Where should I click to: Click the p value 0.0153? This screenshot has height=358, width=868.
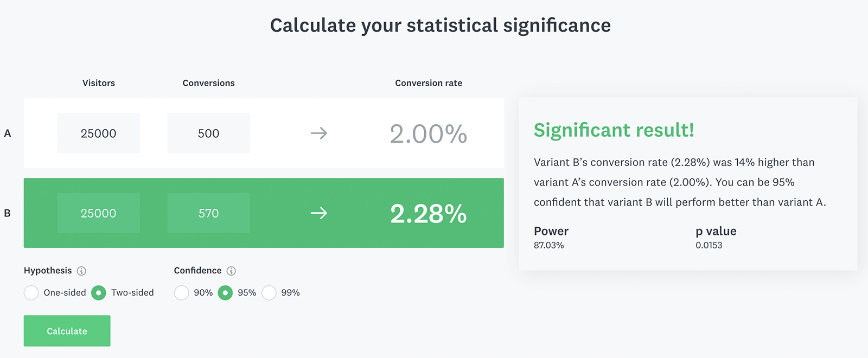709,245
